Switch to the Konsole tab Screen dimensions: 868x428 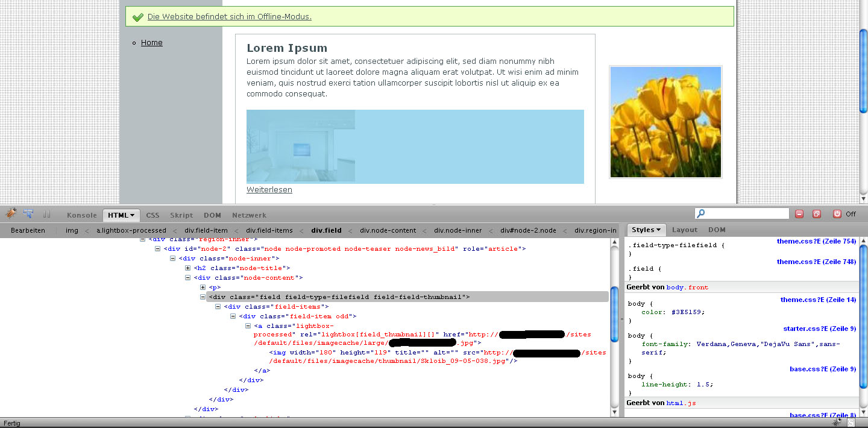tap(82, 215)
